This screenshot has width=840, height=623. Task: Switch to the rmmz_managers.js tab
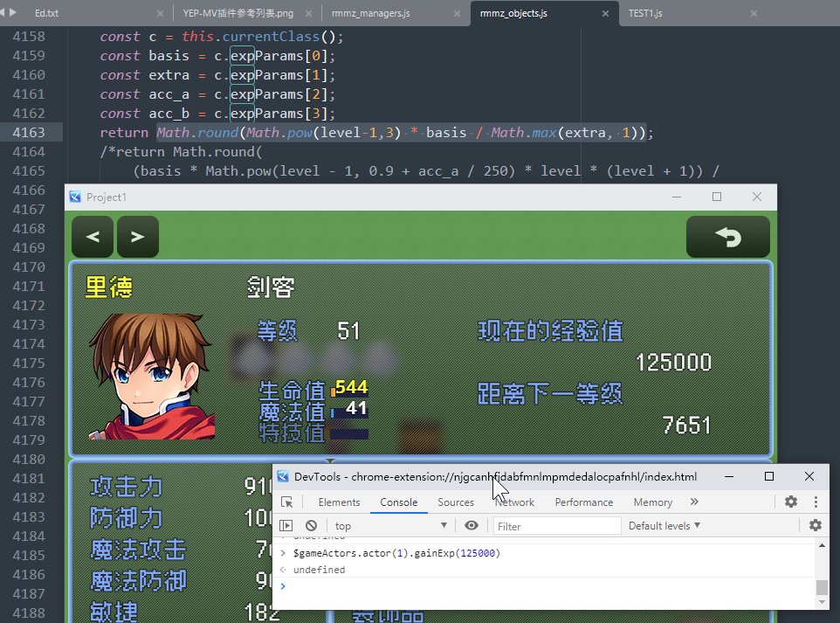point(371,13)
